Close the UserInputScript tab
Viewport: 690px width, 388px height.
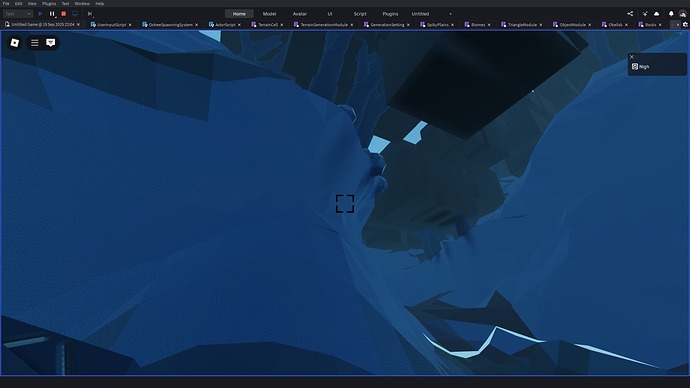130,25
